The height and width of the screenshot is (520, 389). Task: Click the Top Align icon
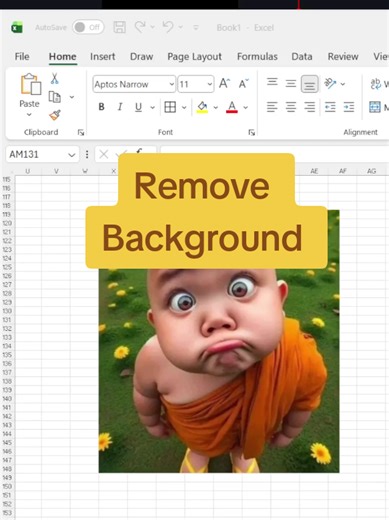[272, 82]
